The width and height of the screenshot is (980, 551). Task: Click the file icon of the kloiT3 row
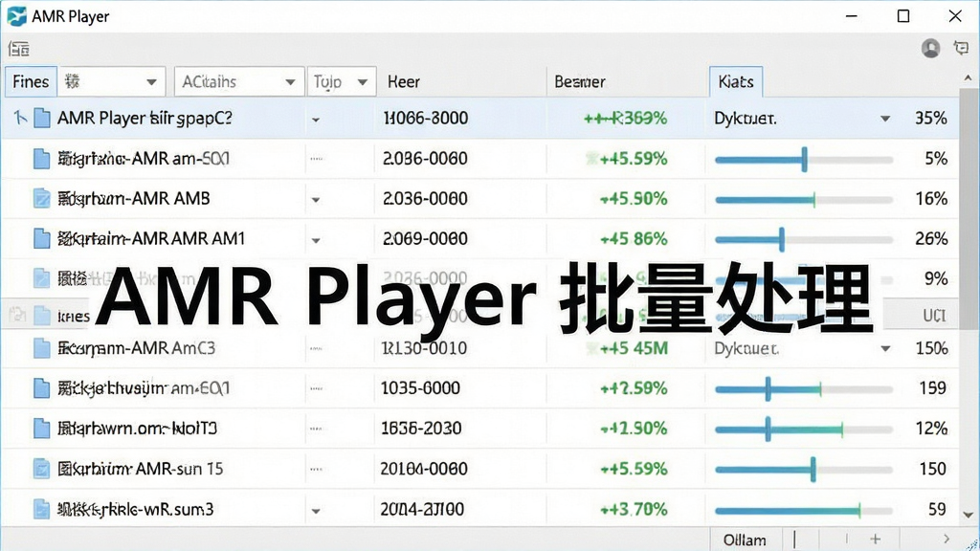(x=41, y=429)
